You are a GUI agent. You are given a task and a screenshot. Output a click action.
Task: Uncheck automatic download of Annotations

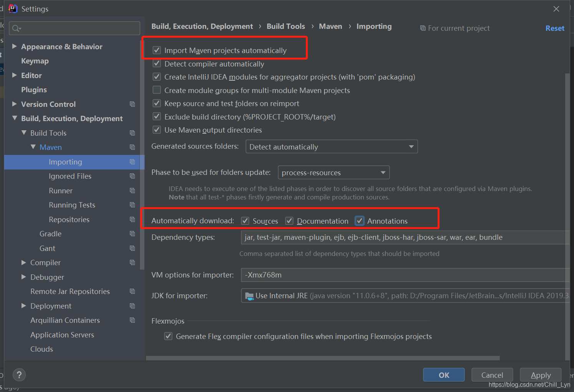coord(360,221)
